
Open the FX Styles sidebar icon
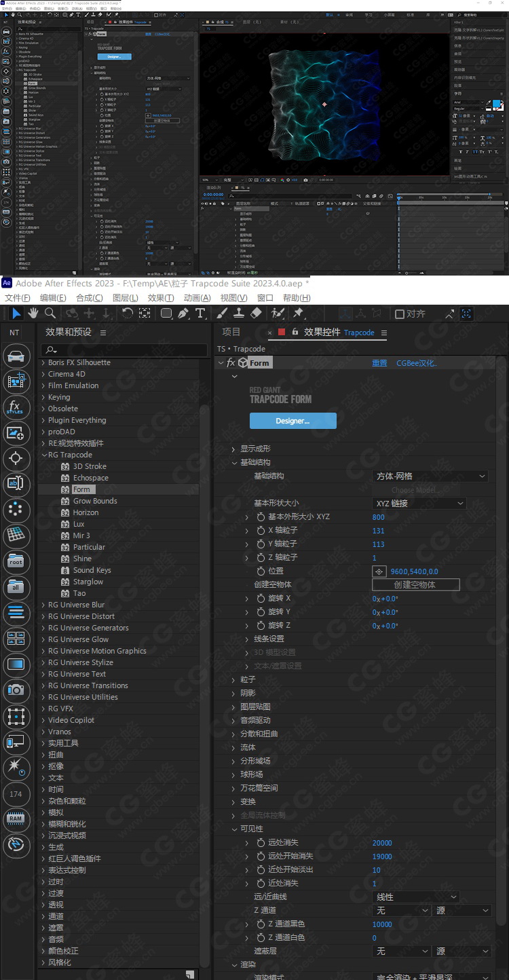pyautogui.click(x=16, y=407)
